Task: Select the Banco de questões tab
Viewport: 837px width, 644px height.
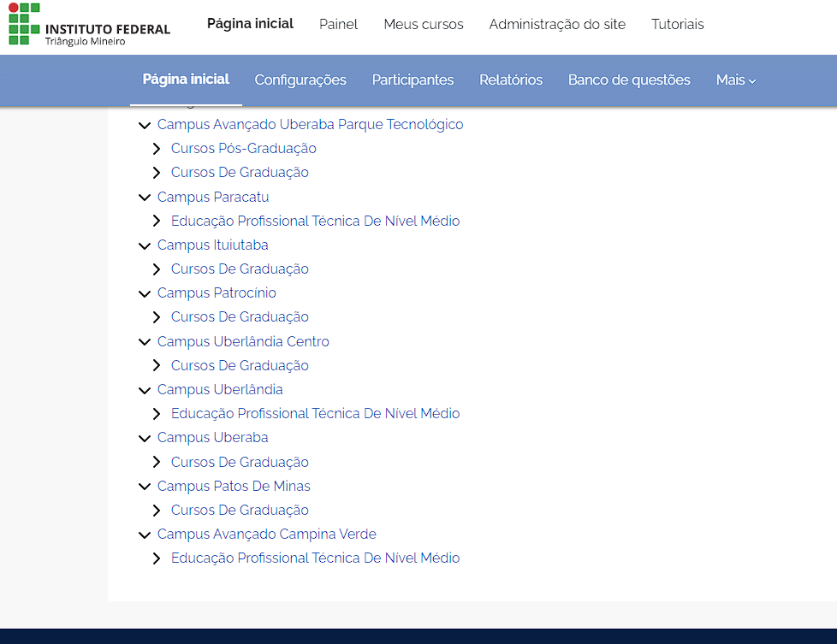Action: click(629, 80)
